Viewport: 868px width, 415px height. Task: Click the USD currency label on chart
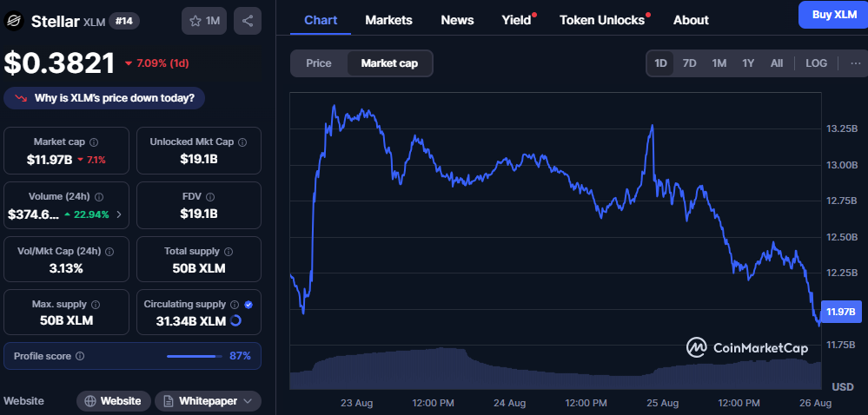843,385
